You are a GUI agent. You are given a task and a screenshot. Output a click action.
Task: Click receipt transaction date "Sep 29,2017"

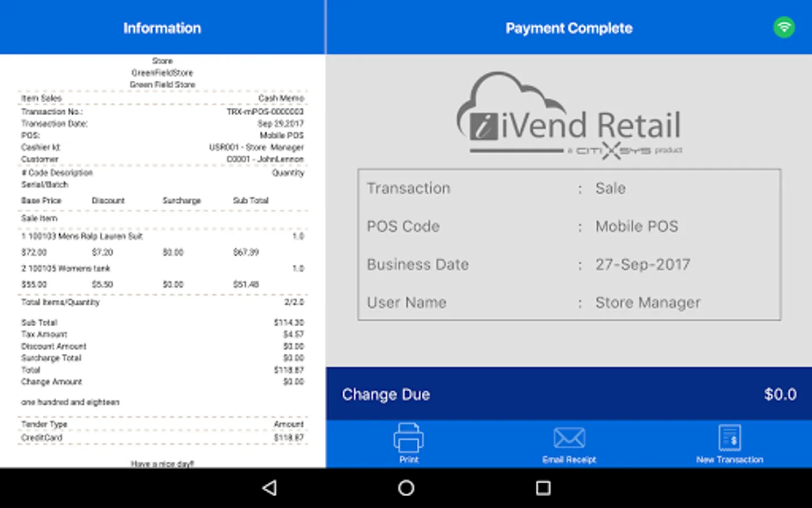(281, 124)
